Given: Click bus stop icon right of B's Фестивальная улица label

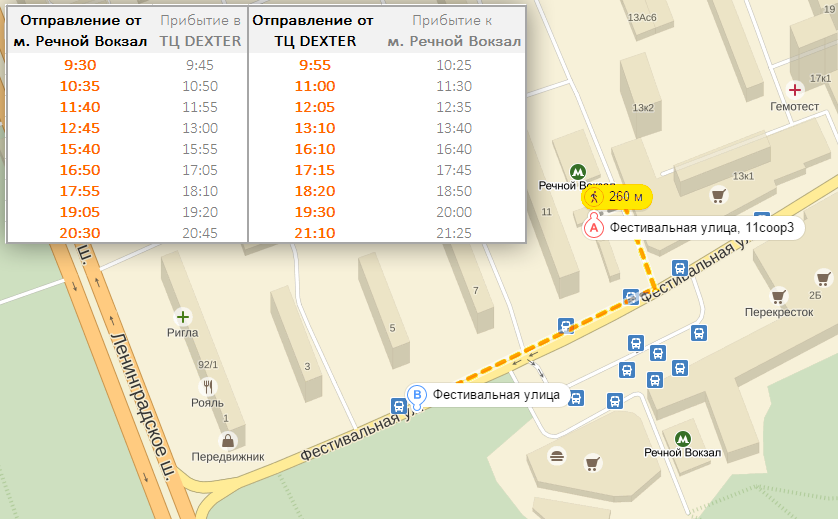Looking at the screenshot, I should click(576, 398).
